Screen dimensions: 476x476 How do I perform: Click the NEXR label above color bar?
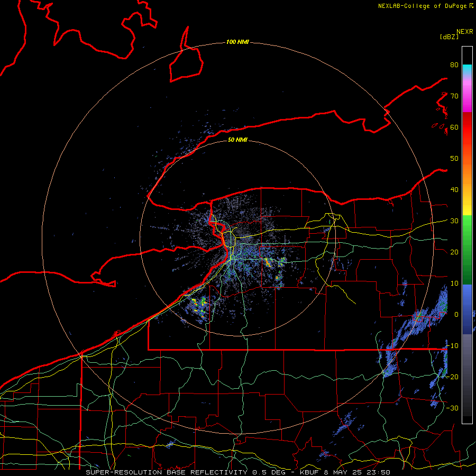464,32
